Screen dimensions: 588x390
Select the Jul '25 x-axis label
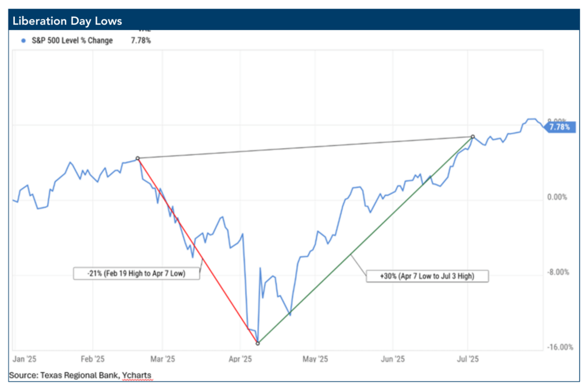point(468,359)
